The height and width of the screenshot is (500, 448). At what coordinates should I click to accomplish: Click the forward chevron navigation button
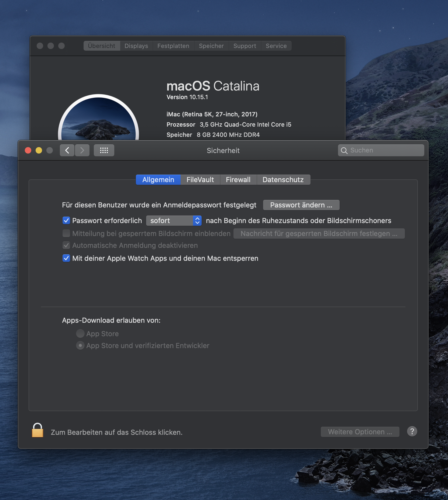pyautogui.click(x=82, y=150)
